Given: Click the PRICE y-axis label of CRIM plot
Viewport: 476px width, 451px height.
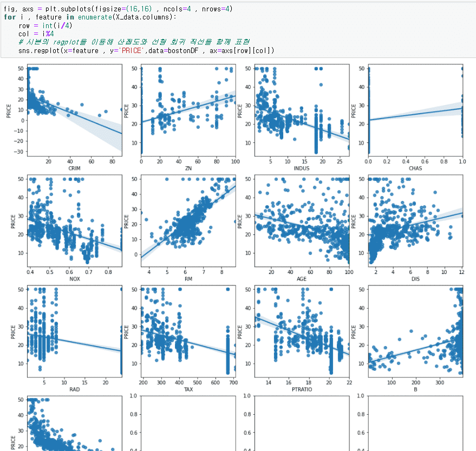Looking at the screenshot, I should point(9,111).
